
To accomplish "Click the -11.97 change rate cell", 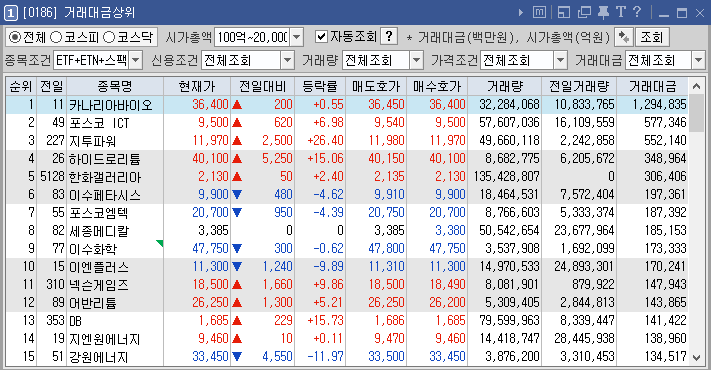I will (325, 356).
